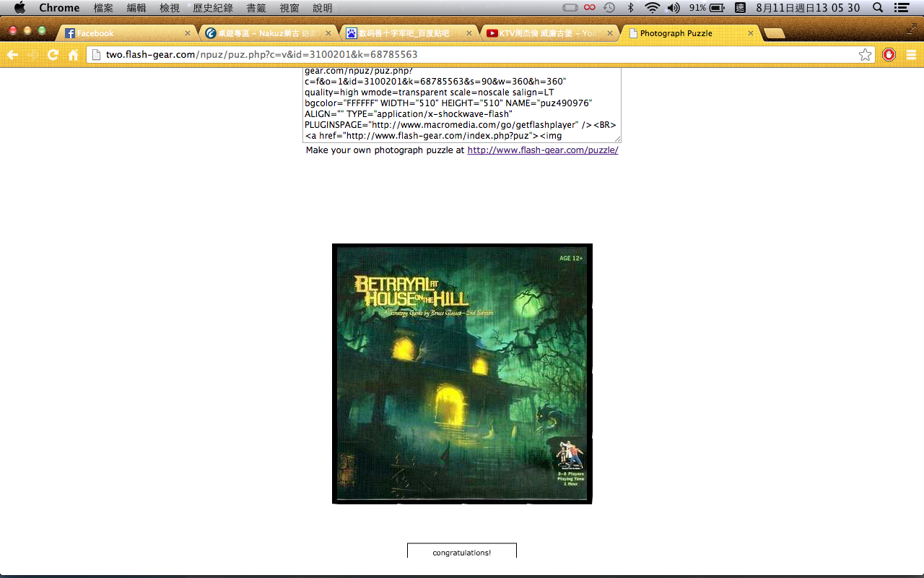
Task: Open Spotlight search in the menu bar
Action: (878, 8)
